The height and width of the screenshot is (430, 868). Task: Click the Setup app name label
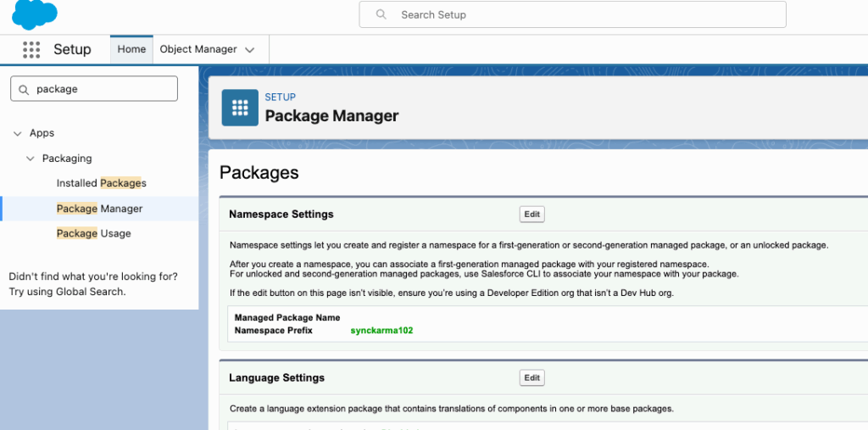point(72,49)
